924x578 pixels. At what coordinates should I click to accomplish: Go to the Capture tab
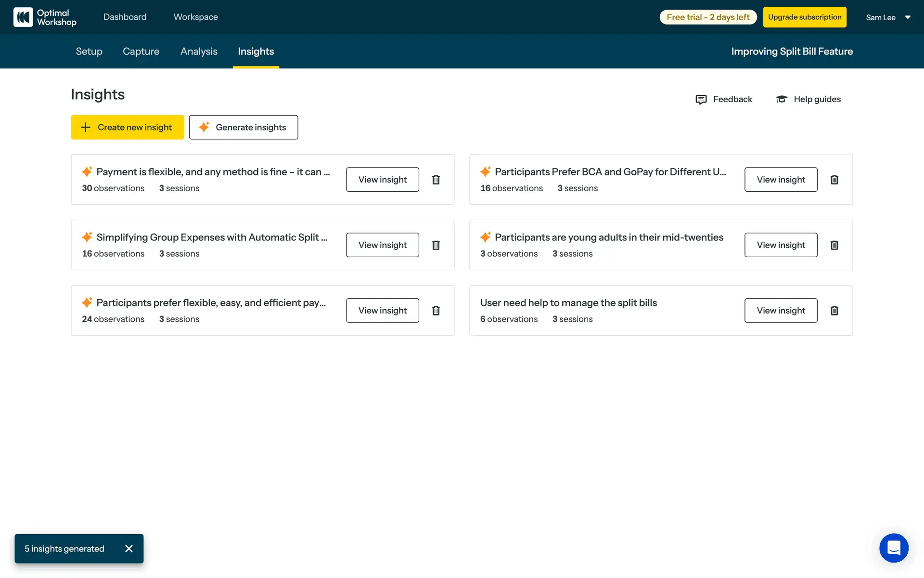(x=141, y=52)
